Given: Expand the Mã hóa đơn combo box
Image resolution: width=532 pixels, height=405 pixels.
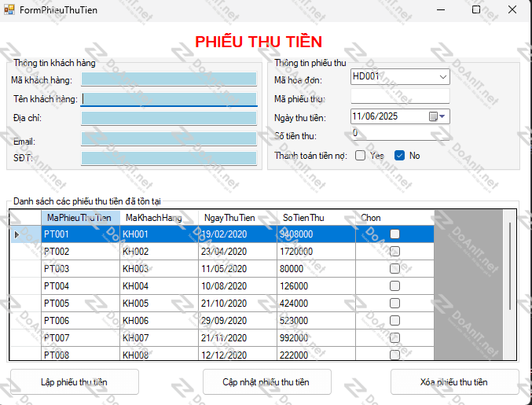Looking at the screenshot, I should pos(442,77).
